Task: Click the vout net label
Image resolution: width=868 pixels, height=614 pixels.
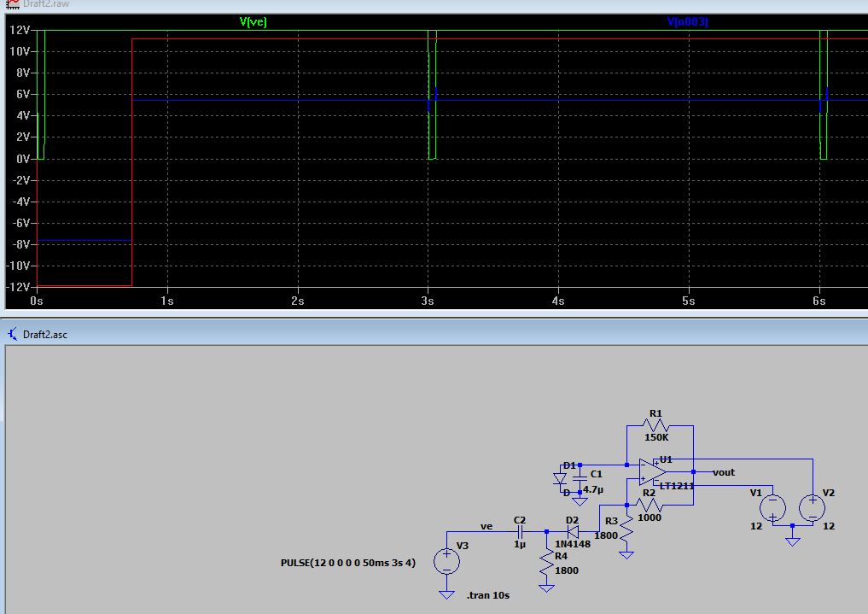Action: point(724,472)
